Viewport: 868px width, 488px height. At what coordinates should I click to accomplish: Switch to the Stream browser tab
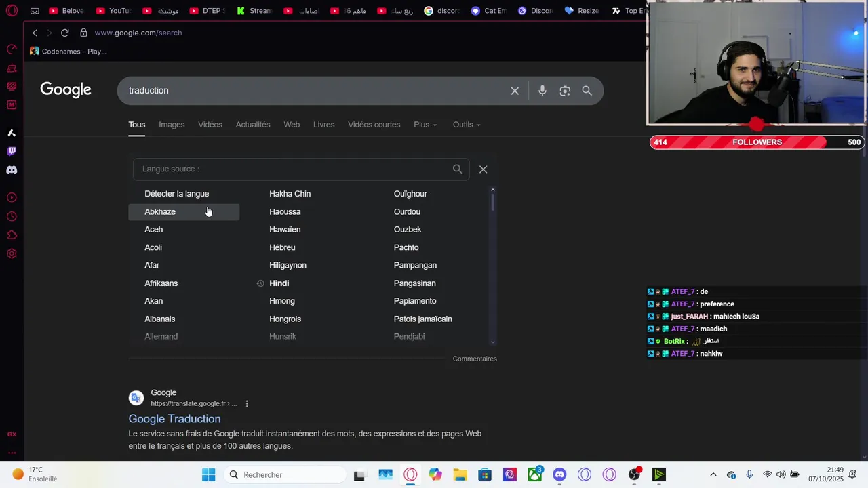tap(254, 11)
